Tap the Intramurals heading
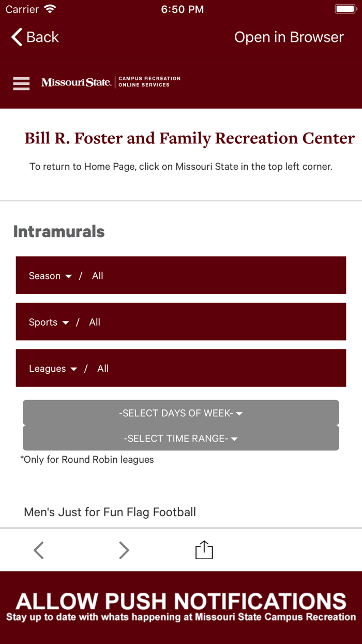Screen dimensions: 362x644 (59, 231)
